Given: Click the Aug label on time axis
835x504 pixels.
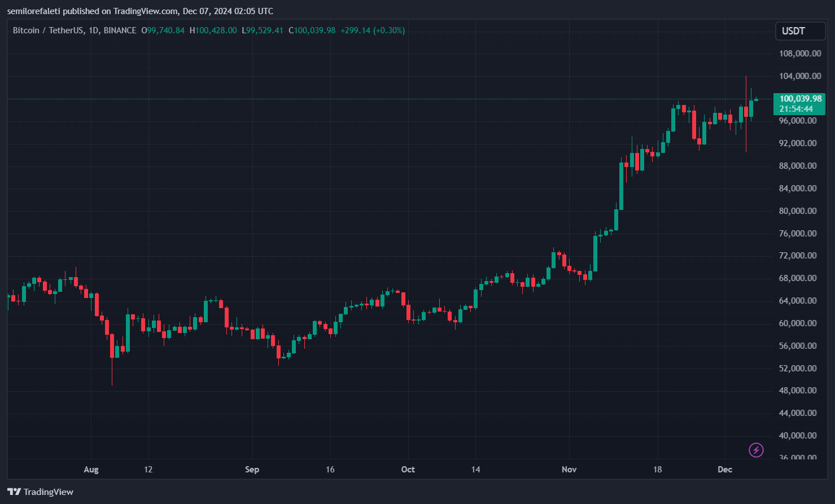Looking at the screenshot, I should [x=91, y=470].
